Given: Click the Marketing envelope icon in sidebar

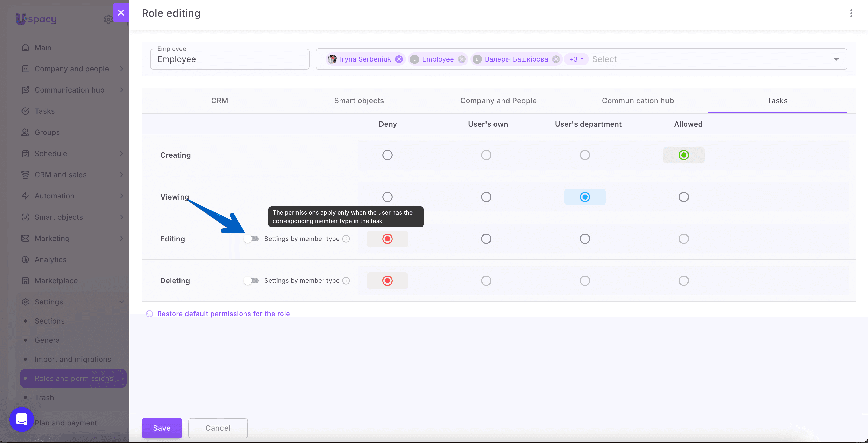Looking at the screenshot, I should [x=25, y=238].
